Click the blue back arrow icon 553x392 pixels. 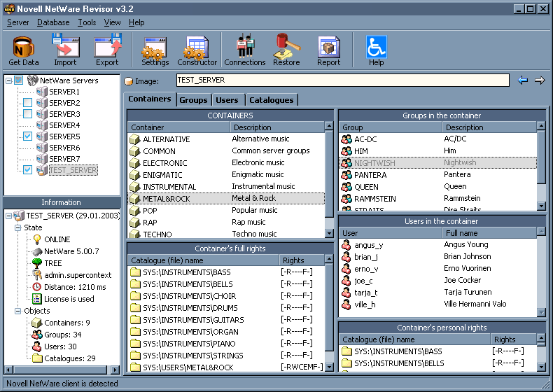pyautogui.click(x=523, y=80)
